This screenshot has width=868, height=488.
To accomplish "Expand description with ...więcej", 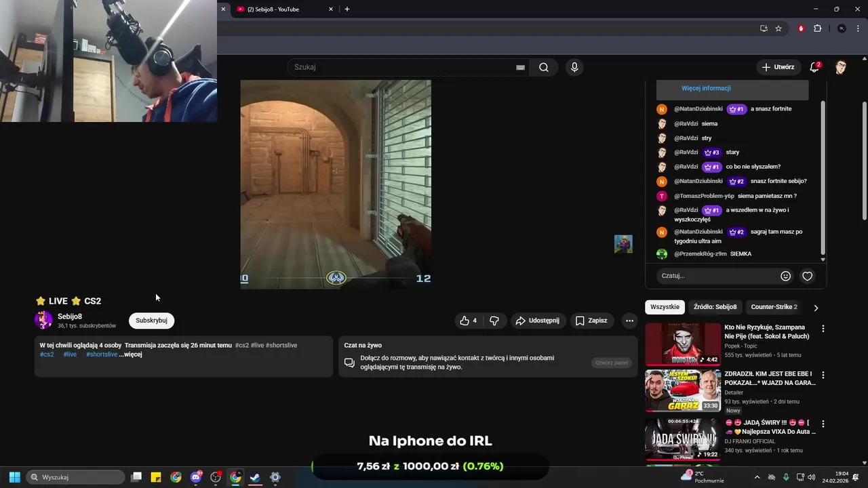I will [131, 354].
